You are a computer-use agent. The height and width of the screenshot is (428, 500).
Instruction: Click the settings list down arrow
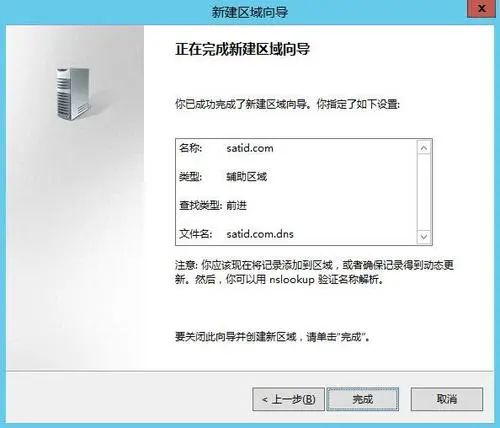tap(424, 237)
